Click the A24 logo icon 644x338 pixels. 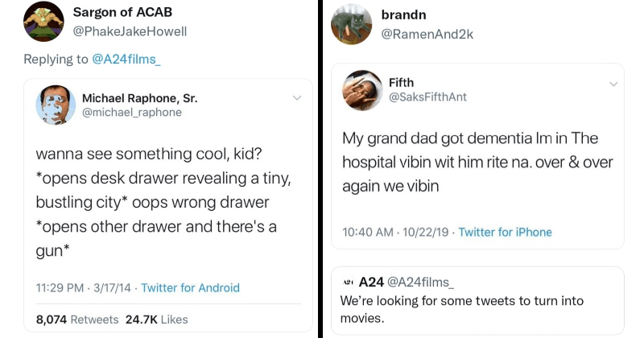click(348, 282)
